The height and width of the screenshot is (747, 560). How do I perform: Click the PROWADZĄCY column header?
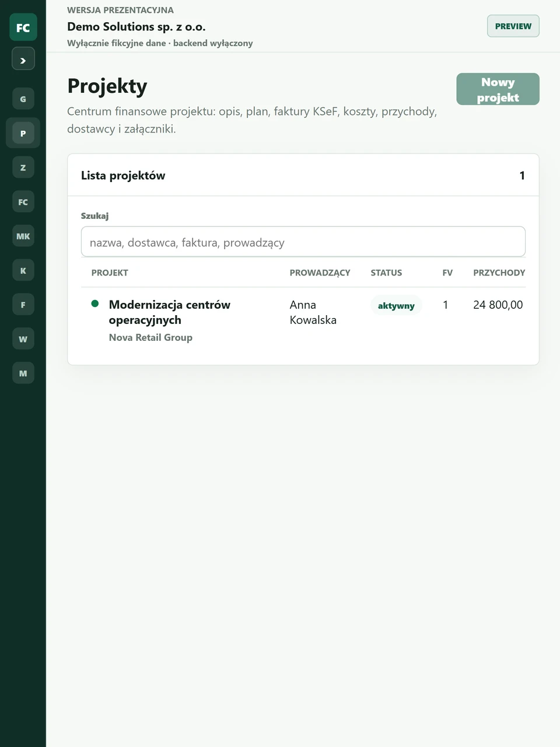tap(320, 273)
